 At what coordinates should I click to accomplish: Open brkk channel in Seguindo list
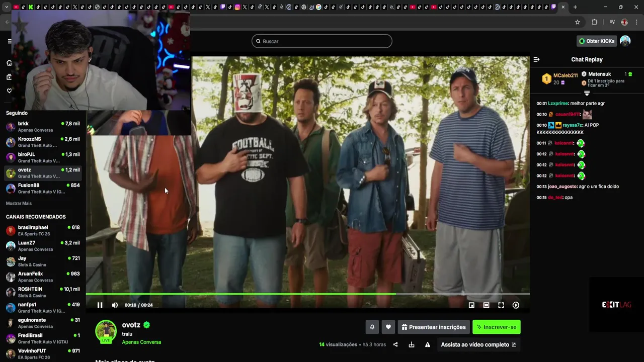[43, 127]
